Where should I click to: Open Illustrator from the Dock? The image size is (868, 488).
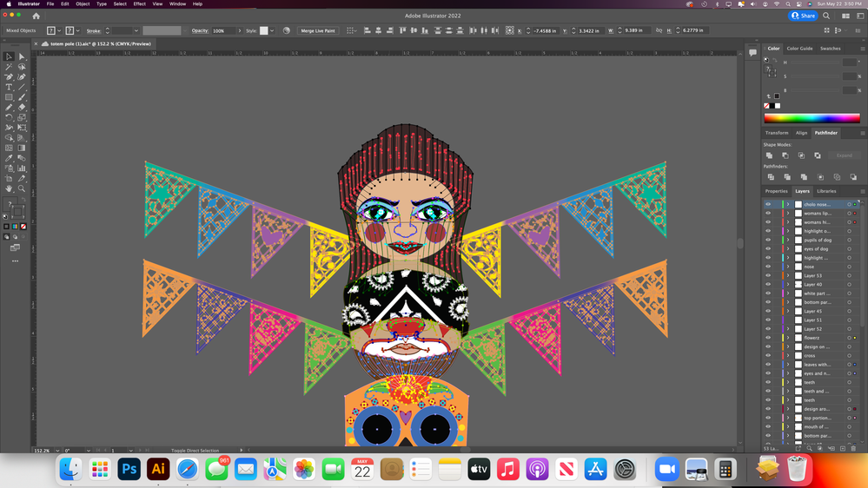[158, 469]
